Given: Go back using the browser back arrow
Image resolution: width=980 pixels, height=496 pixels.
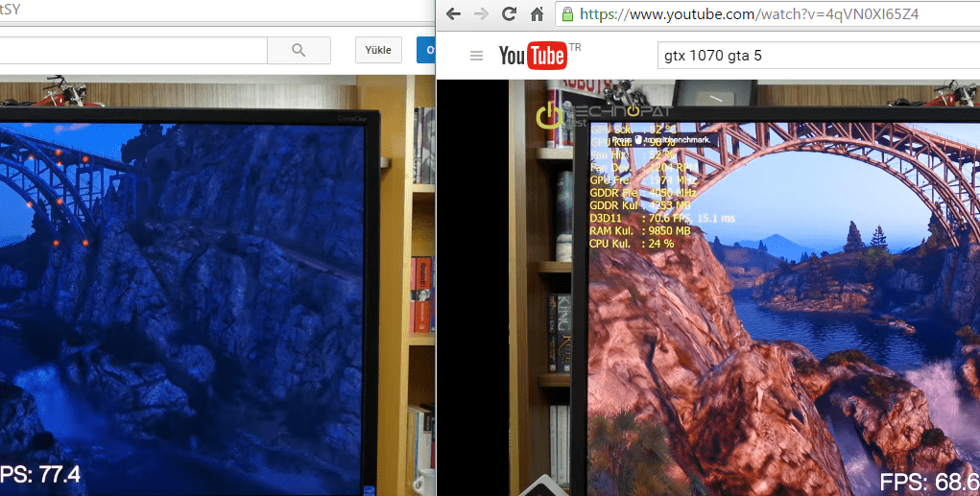Looking at the screenshot, I should pyautogui.click(x=454, y=13).
